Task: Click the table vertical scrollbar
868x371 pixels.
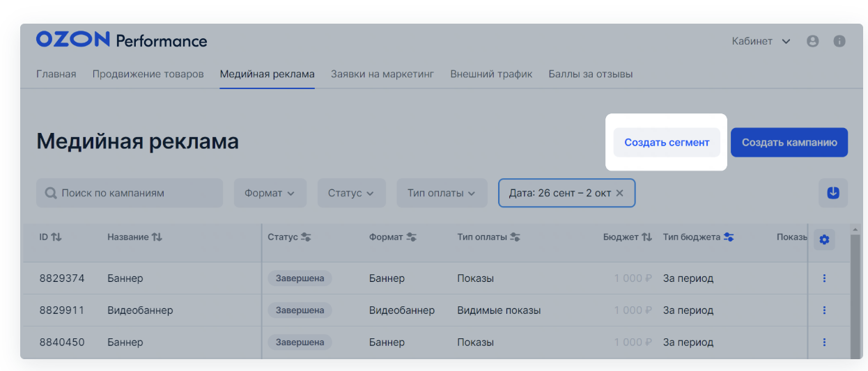Action: (855, 292)
